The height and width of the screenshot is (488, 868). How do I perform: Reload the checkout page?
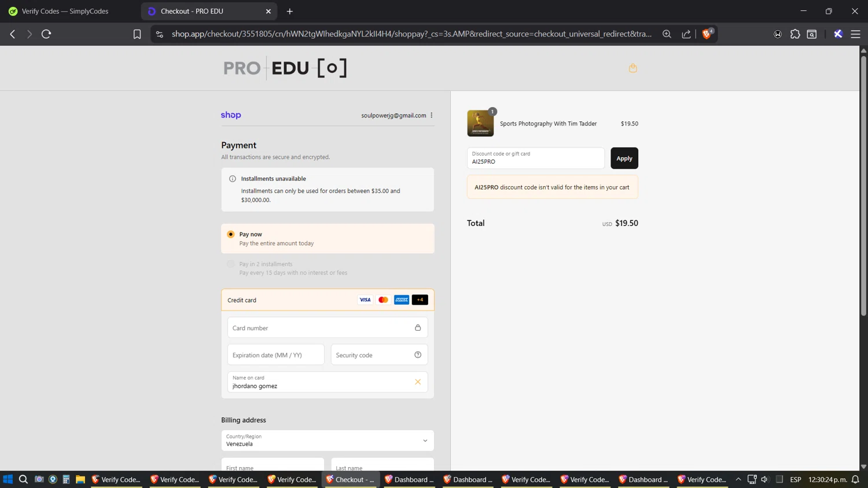[46, 34]
